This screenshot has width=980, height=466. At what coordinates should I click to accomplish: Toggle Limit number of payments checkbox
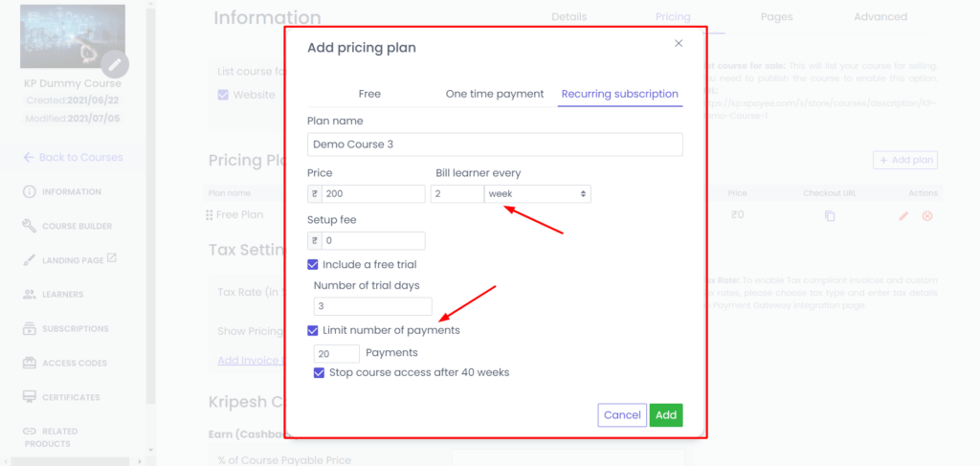pyautogui.click(x=313, y=330)
